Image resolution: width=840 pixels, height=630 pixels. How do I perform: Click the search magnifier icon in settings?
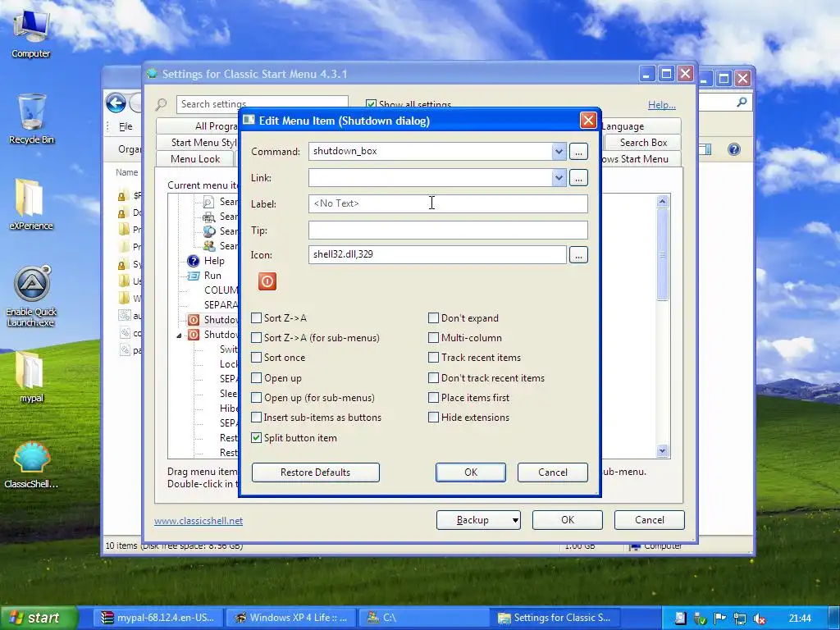161,104
